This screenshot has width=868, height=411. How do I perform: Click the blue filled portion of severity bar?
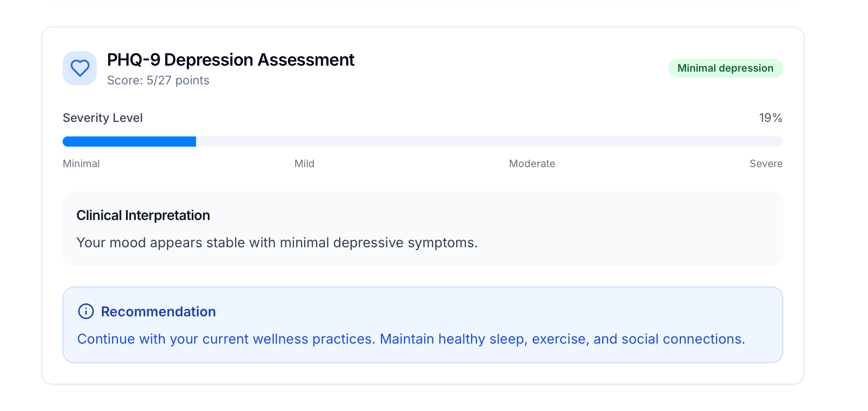[129, 142]
